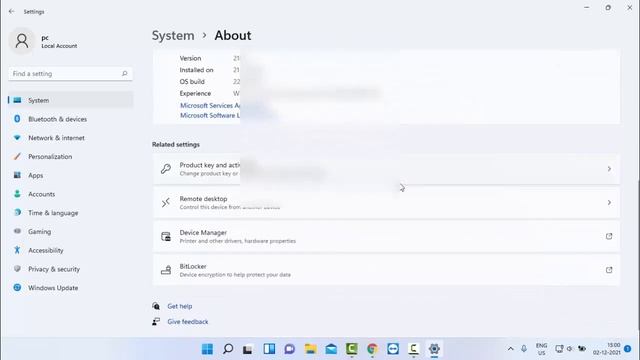Open Task View on the taskbar
The width and height of the screenshot is (640, 360).
248,349
